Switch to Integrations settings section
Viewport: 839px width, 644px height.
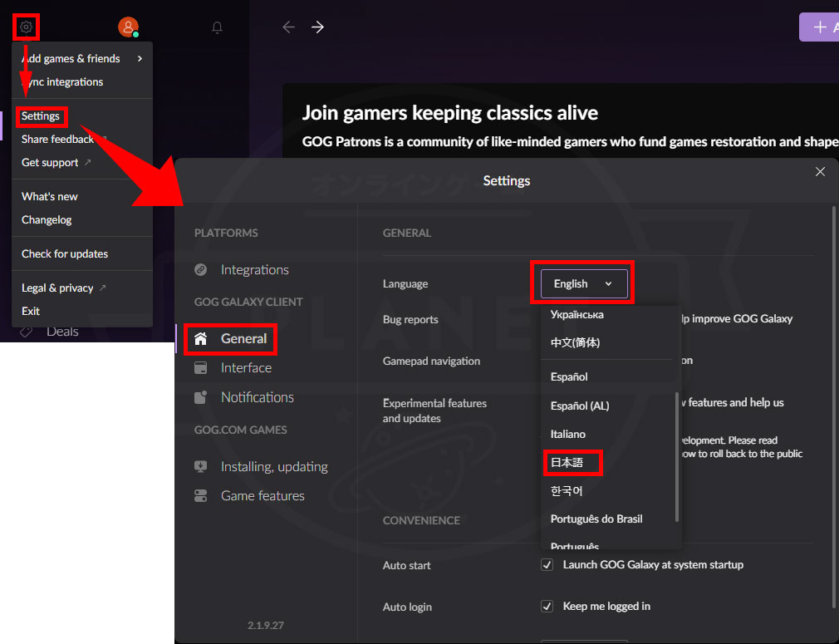point(255,269)
